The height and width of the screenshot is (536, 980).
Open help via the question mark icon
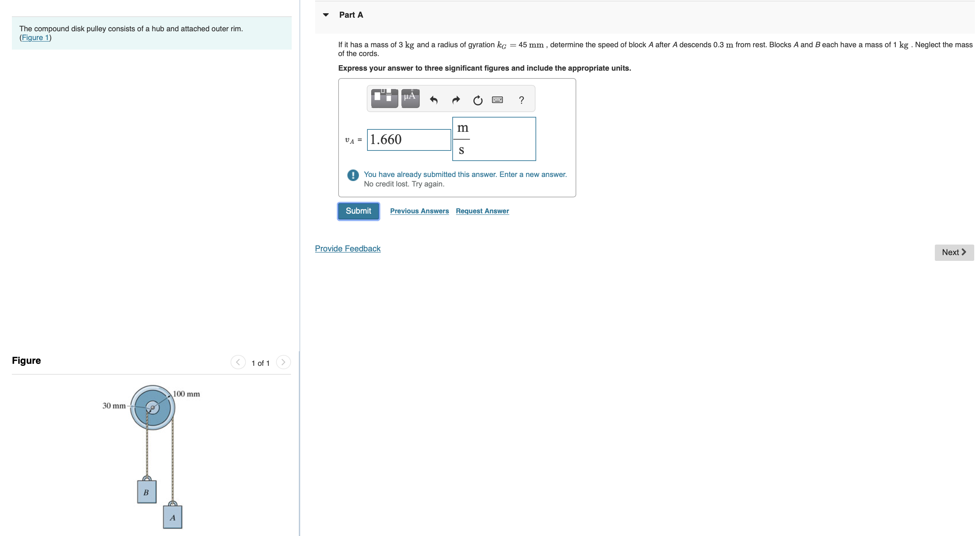pyautogui.click(x=521, y=100)
